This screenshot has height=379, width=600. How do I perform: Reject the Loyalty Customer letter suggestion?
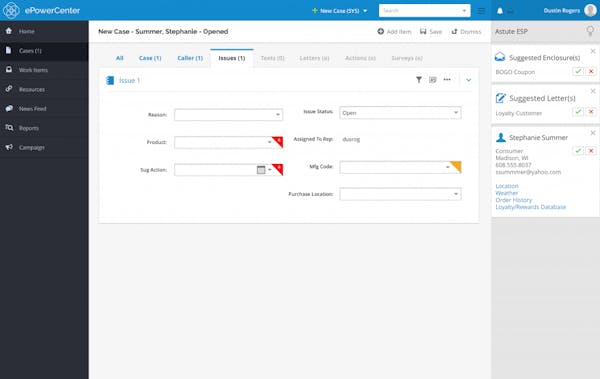coord(591,111)
